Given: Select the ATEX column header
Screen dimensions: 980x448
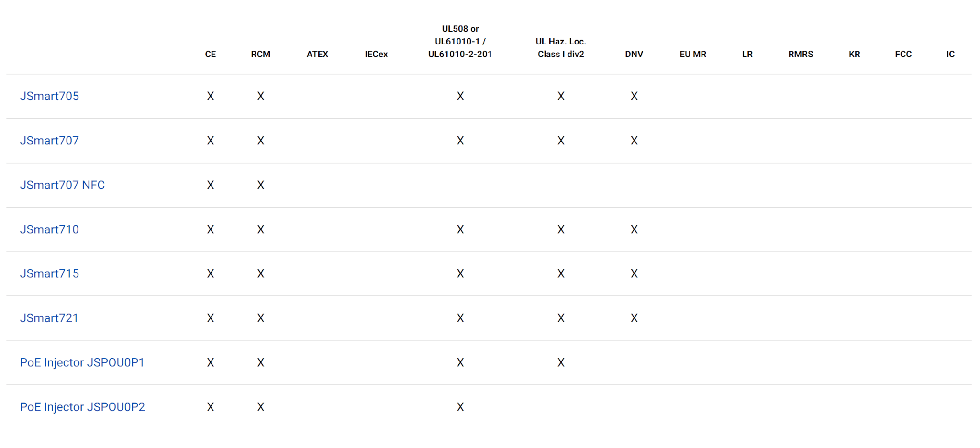Looking at the screenshot, I should pos(317,54).
